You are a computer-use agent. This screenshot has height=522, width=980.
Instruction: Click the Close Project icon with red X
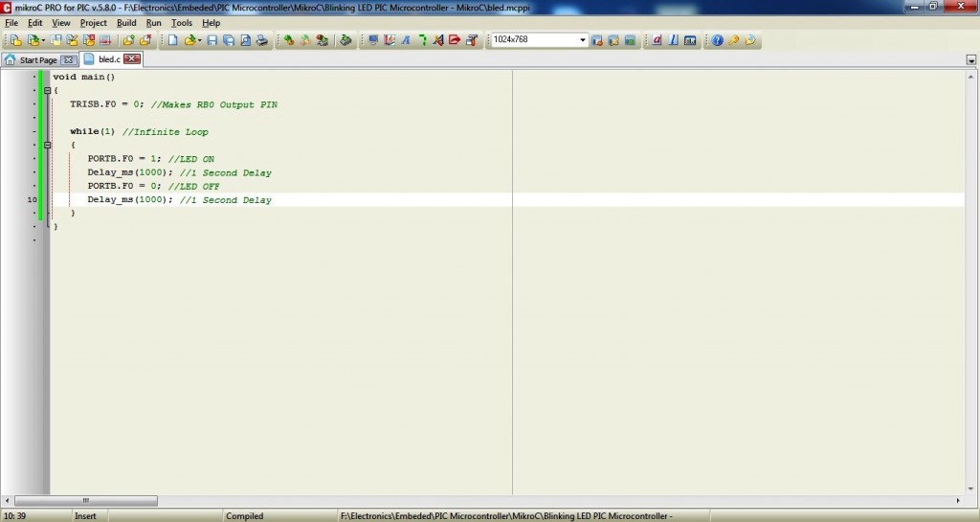tap(89, 40)
